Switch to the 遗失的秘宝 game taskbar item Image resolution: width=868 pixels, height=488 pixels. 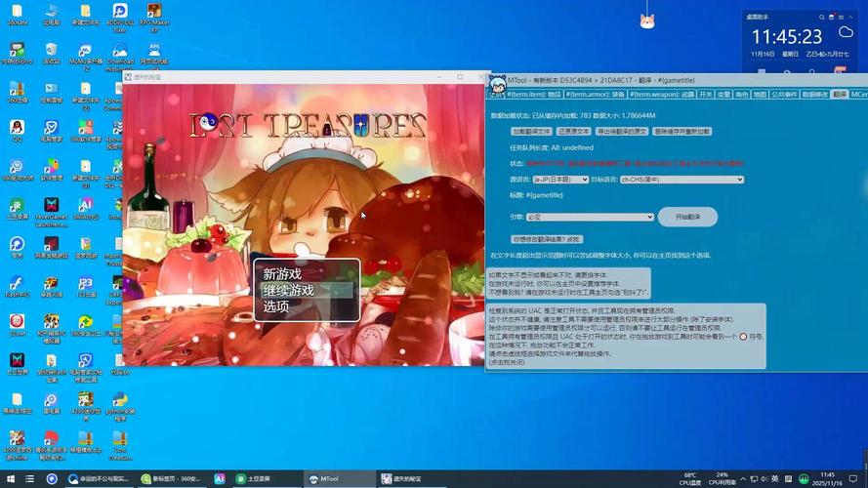pos(410,478)
